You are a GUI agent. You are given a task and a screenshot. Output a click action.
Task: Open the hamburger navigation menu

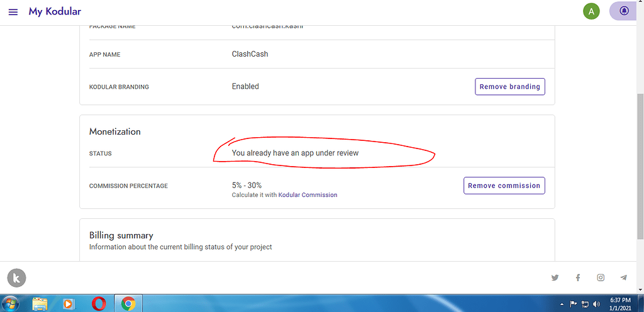[13, 11]
